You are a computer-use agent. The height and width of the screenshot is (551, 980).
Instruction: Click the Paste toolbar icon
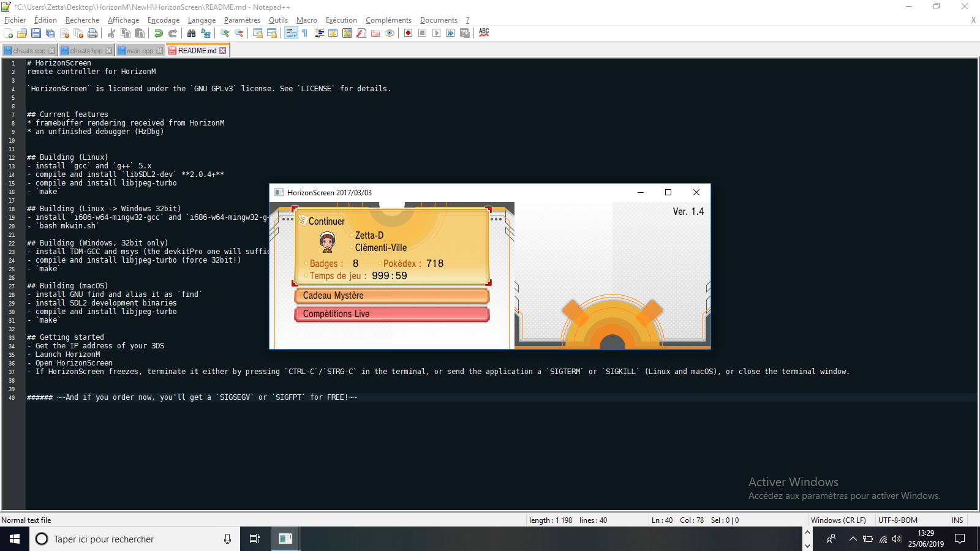tap(140, 33)
